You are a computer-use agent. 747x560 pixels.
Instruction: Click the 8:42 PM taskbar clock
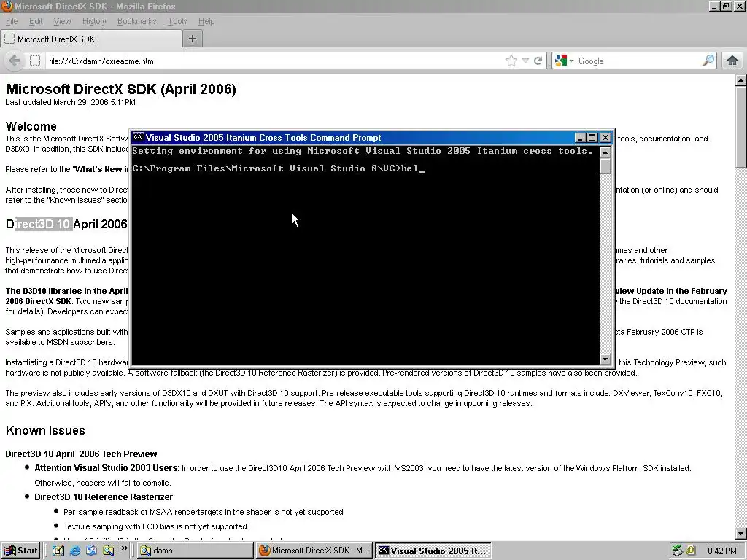[x=721, y=551]
